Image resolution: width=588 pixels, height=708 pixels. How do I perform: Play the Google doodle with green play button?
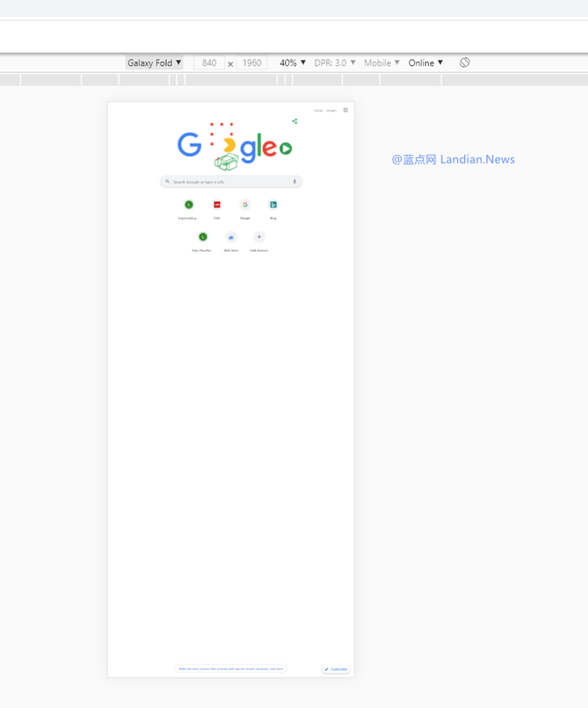tap(286, 148)
